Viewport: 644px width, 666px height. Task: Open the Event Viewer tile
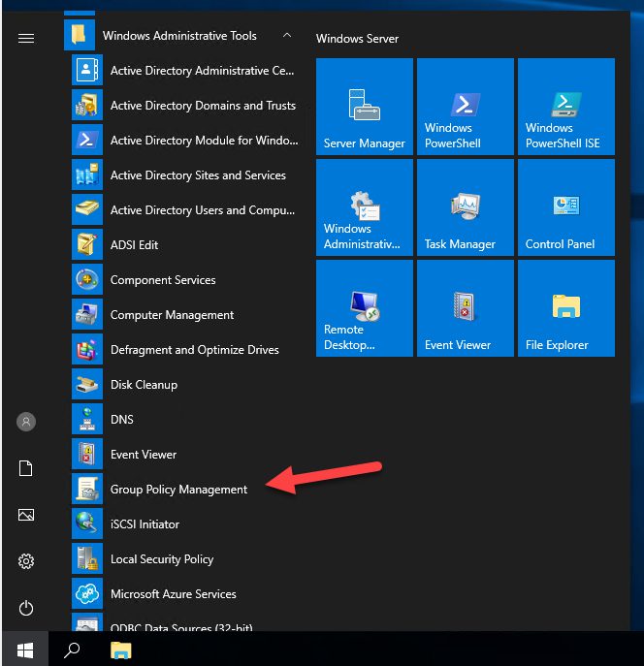pos(466,308)
